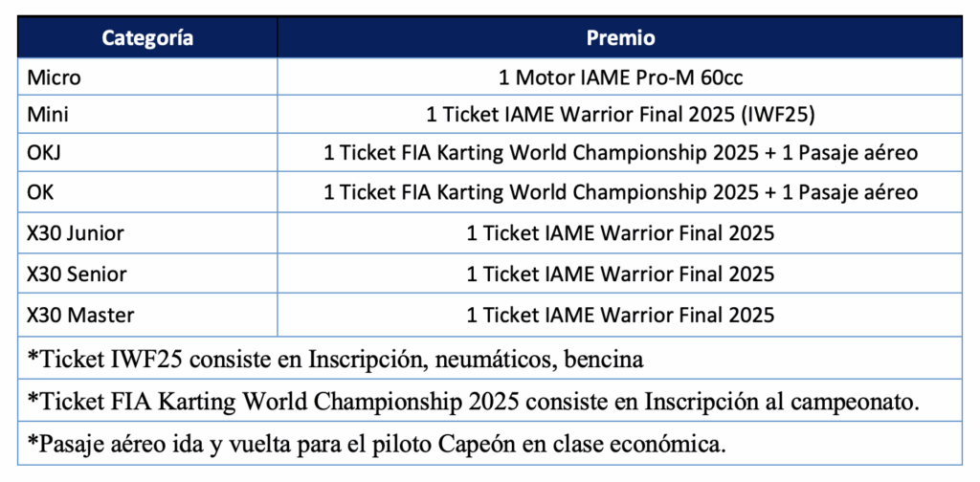The image size is (980, 482).
Task: Click the OKJ row's FIA Karting prize
Action: 620,154
